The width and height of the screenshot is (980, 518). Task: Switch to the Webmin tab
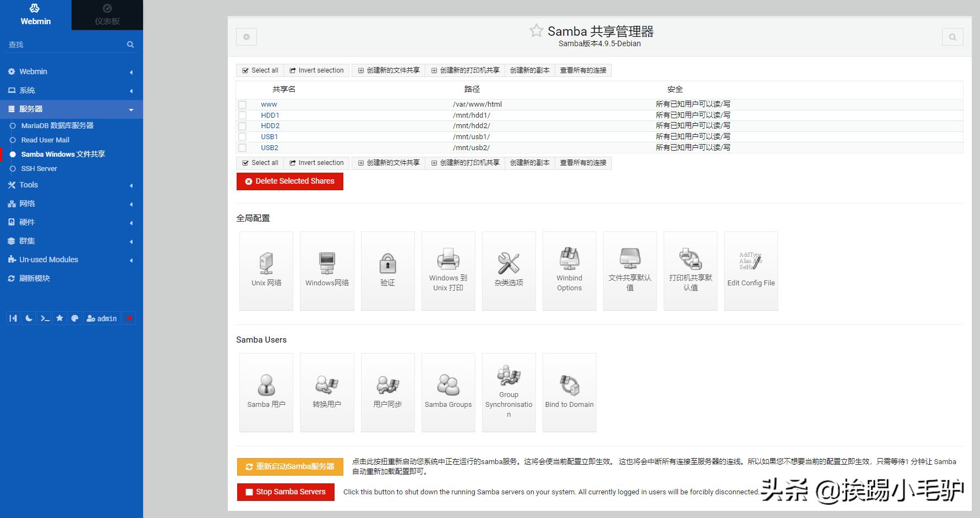point(36,15)
